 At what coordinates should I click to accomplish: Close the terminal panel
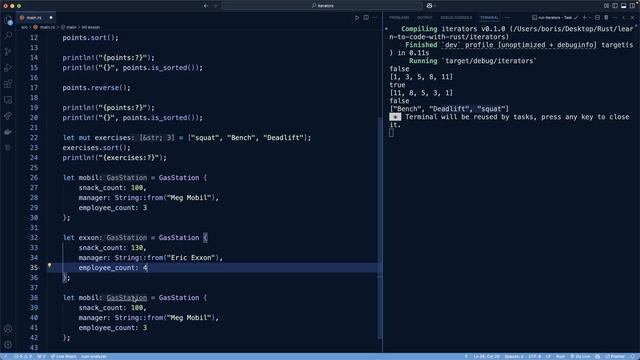[632, 18]
